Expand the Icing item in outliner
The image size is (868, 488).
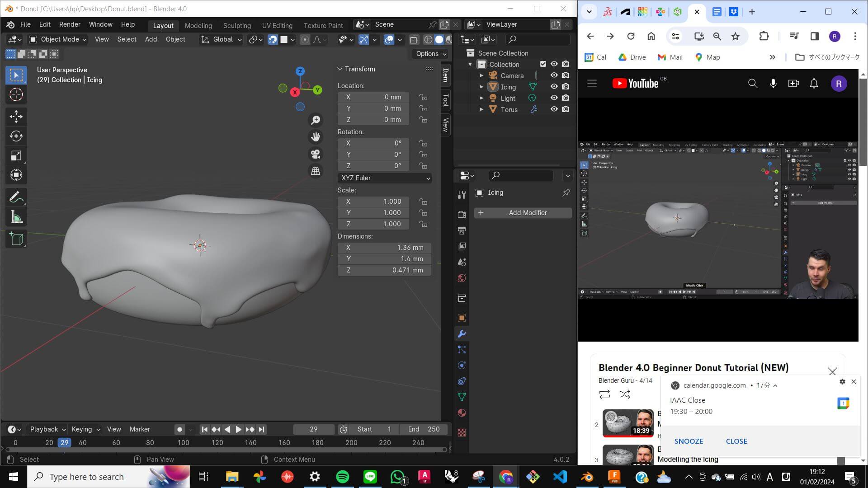(x=481, y=87)
